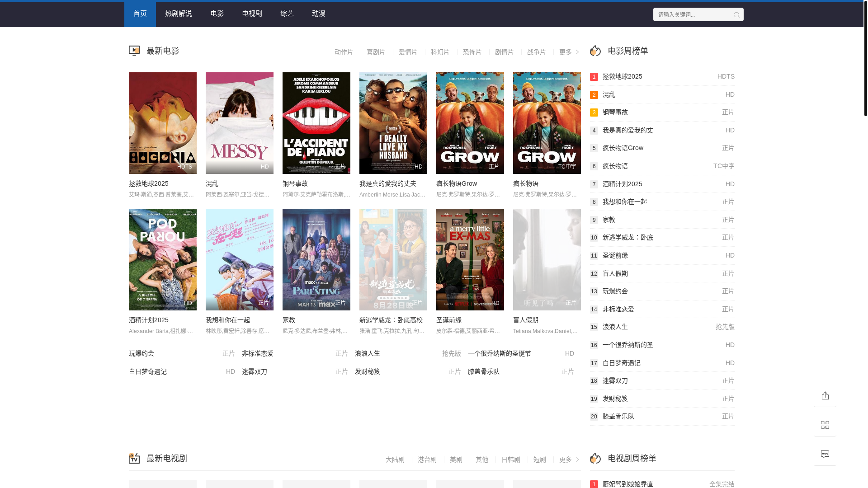Open 白日梦奇遇记 in the text list
This screenshot has width=868, height=488.
148,371
